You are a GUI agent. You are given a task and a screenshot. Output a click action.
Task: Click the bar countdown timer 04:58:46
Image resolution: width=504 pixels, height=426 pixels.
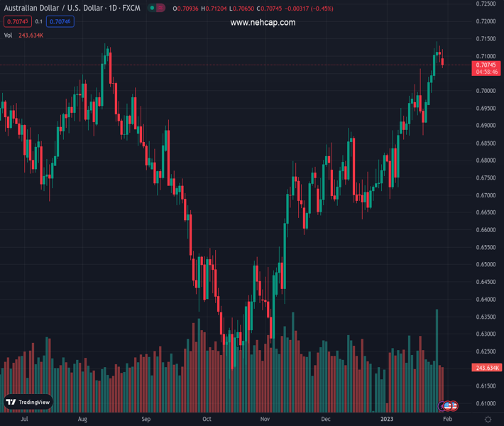tap(486, 72)
